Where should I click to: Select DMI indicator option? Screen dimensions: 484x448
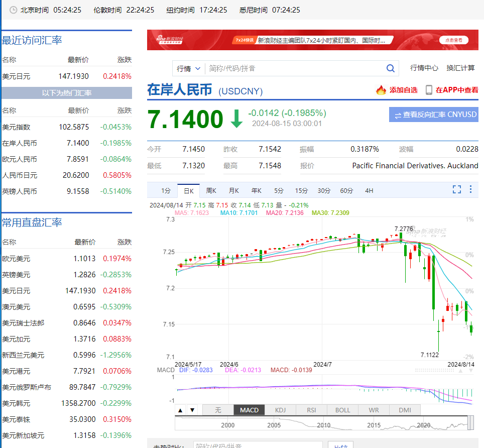click(x=405, y=410)
